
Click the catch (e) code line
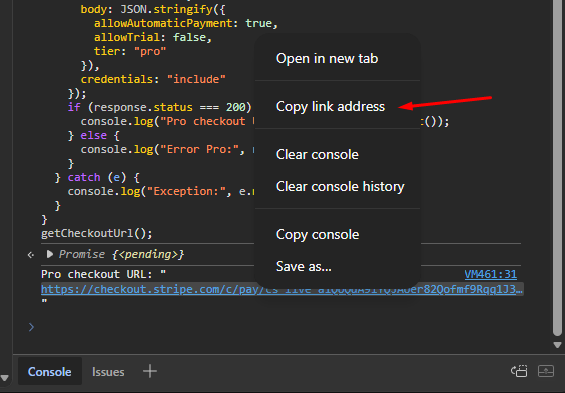click(x=97, y=177)
